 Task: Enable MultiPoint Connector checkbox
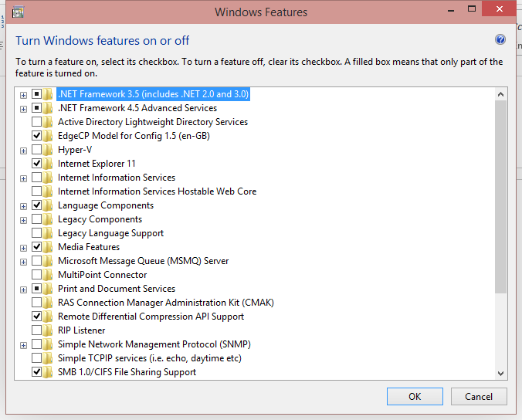pos(36,274)
